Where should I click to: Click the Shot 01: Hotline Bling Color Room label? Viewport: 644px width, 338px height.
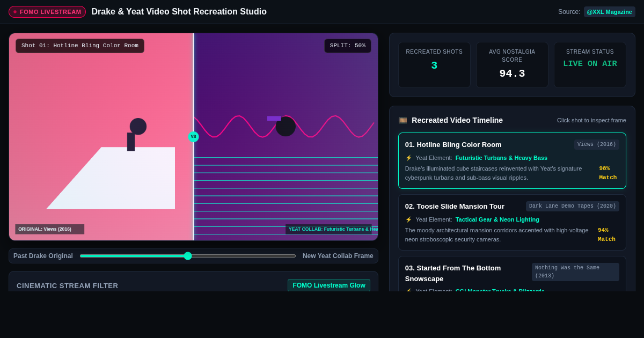click(x=80, y=46)
